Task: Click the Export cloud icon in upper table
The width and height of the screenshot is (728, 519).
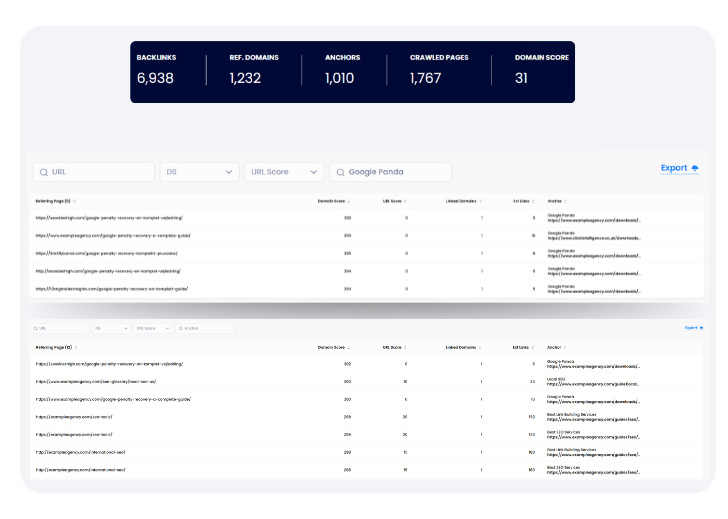Action: pos(695,169)
